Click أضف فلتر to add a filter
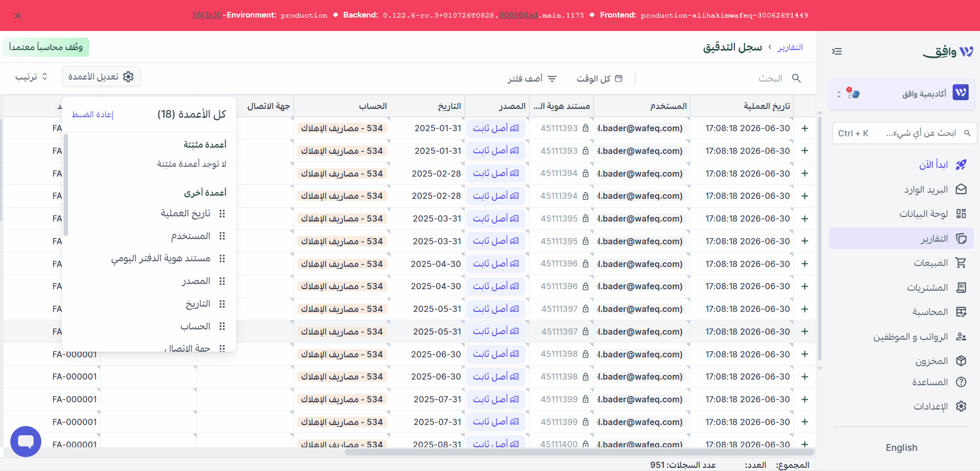The width and height of the screenshot is (980, 471). [532, 78]
